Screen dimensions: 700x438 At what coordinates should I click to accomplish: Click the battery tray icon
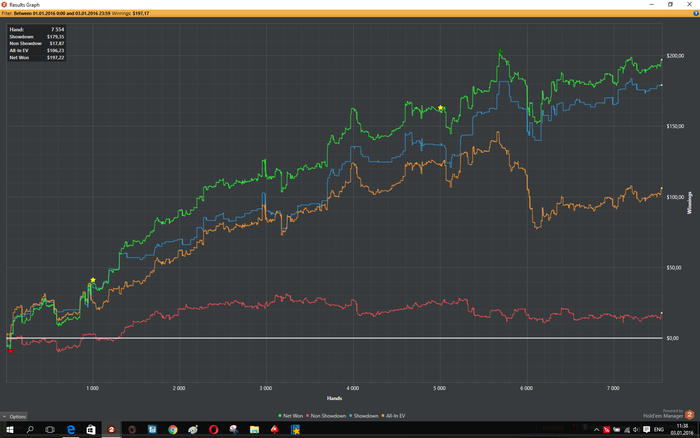617,430
